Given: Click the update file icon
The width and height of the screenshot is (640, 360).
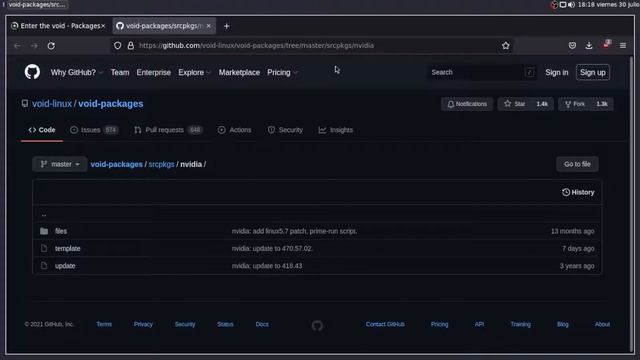Looking at the screenshot, I should tap(44, 266).
